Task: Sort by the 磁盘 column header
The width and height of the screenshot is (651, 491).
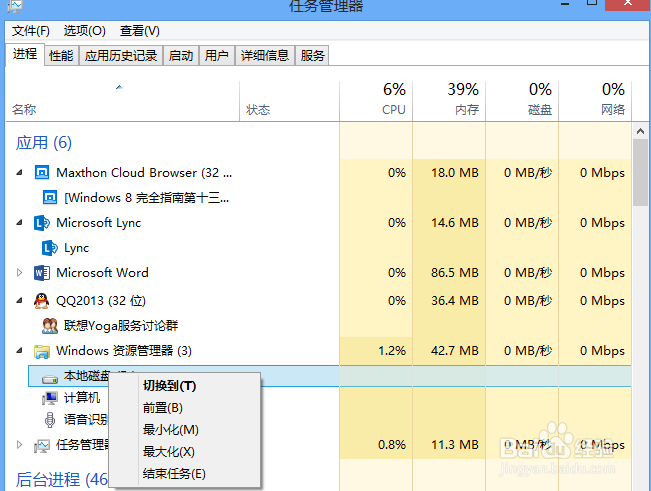Action: pyautogui.click(x=522, y=101)
